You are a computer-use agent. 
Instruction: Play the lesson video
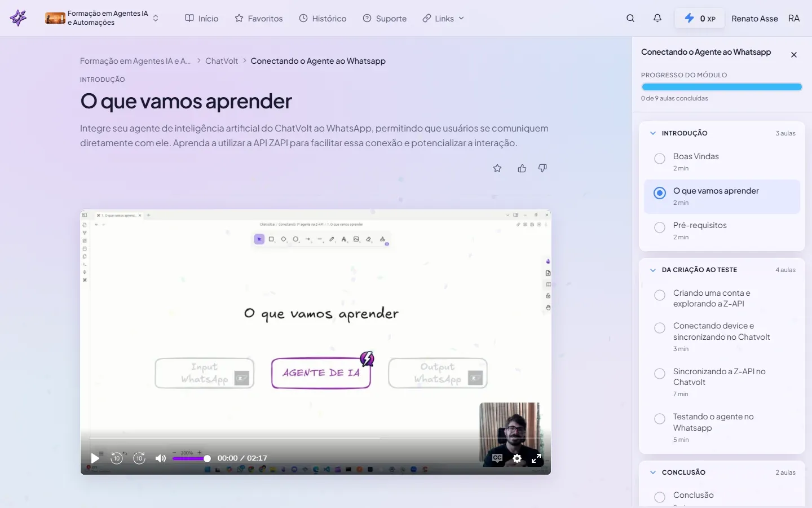tap(95, 458)
